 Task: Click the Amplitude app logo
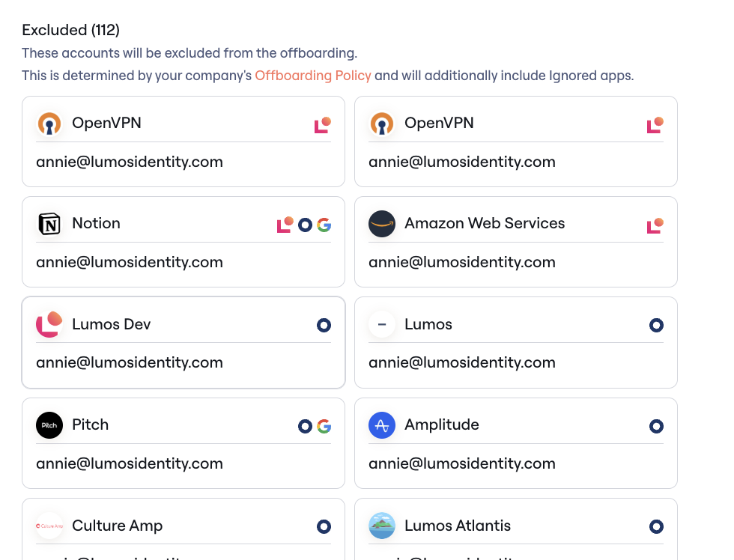point(382,425)
